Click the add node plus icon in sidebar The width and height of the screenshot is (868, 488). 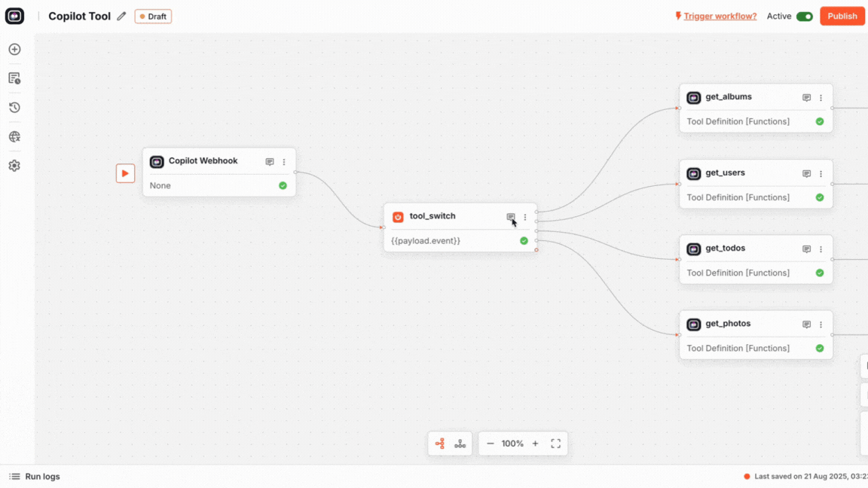click(14, 50)
